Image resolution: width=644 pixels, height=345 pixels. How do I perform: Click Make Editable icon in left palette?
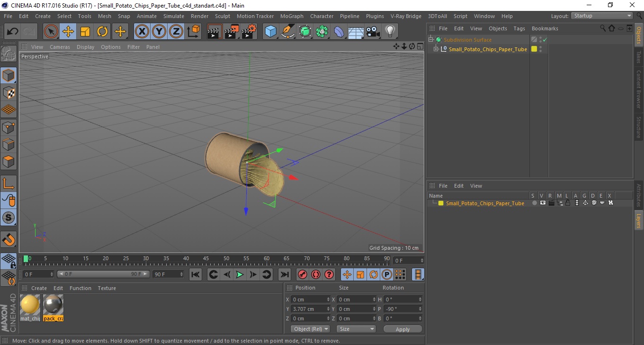pyautogui.click(x=9, y=54)
